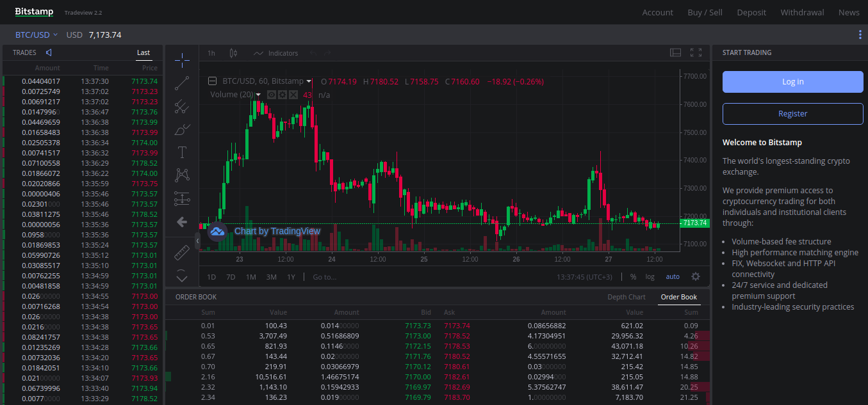
Task: Set chart range to 1D
Action: [x=211, y=277]
